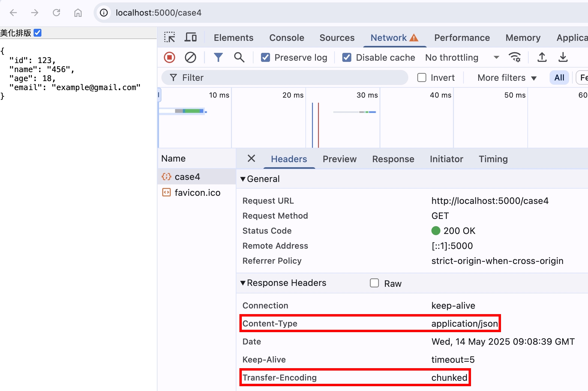Image resolution: width=588 pixels, height=391 pixels.
Task: Click the 200 OK status value
Action: click(459, 231)
